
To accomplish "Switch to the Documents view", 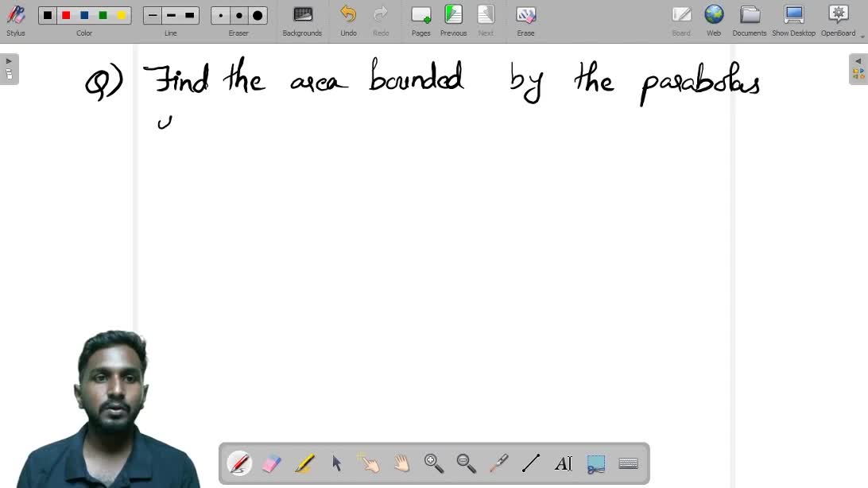I will pyautogui.click(x=749, y=21).
